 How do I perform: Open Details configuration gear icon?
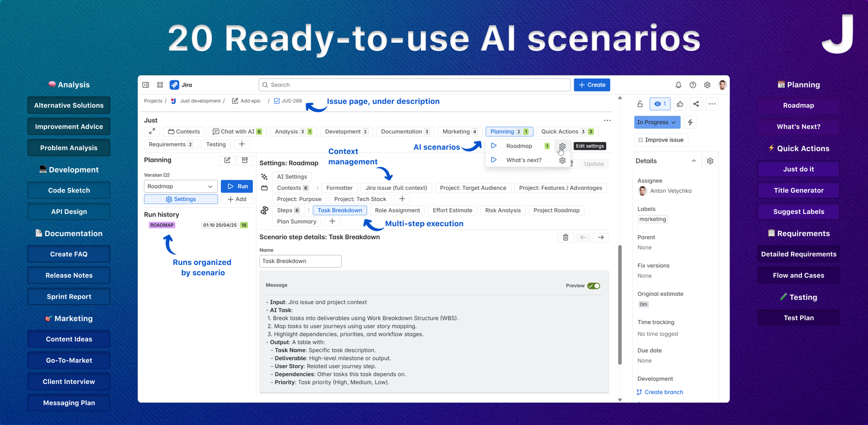tap(710, 161)
